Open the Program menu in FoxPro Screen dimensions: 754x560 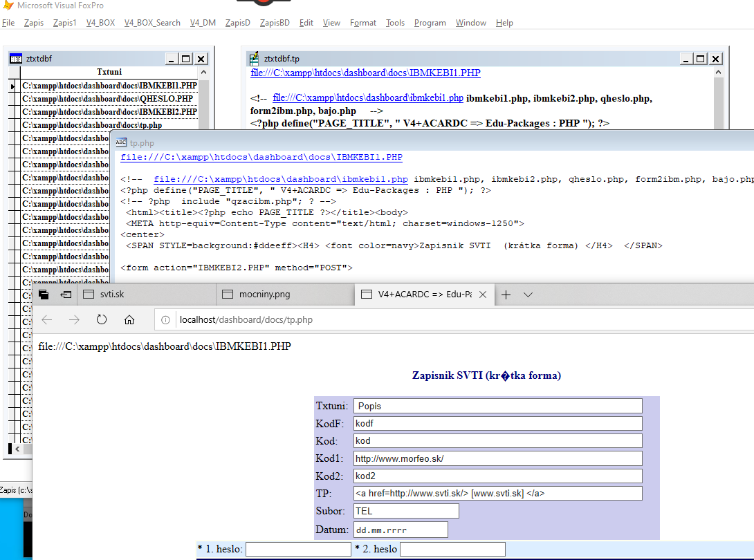(430, 23)
